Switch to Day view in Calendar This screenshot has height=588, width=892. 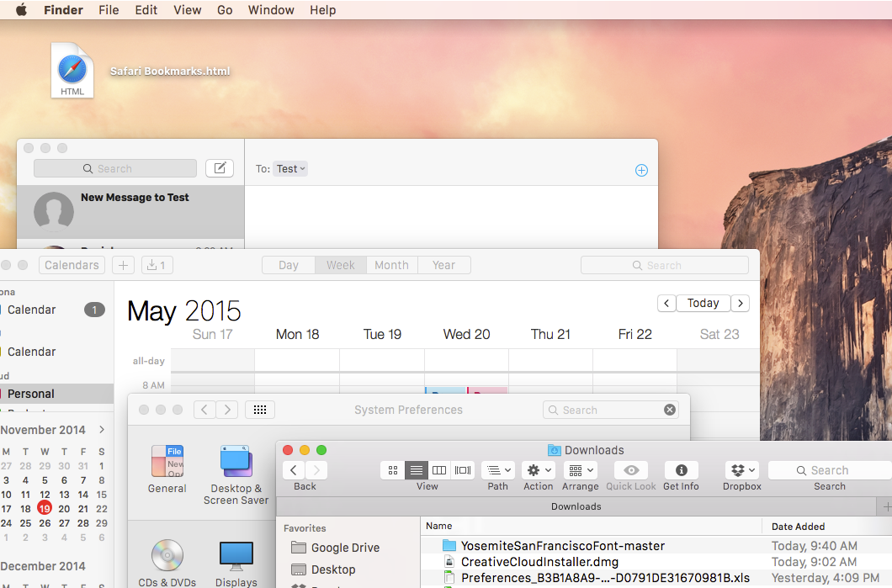[x=289, y=265]
